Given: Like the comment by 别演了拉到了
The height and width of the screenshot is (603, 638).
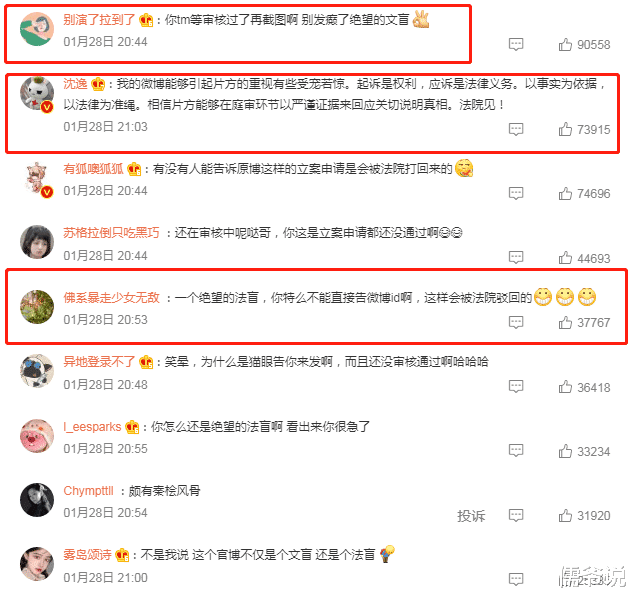Looking at the screenshot, I should coord(565,44).
